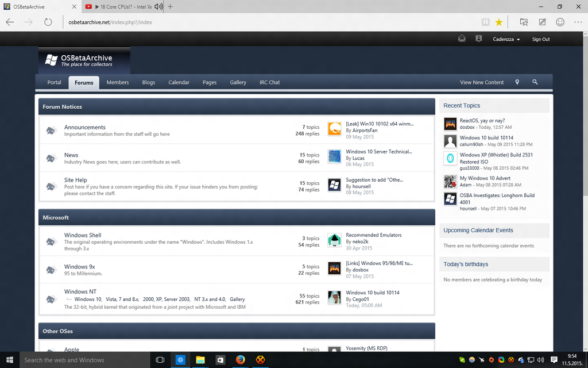
Task: Click the Search the web and Windows box
Action: click(x=85, y=360)
